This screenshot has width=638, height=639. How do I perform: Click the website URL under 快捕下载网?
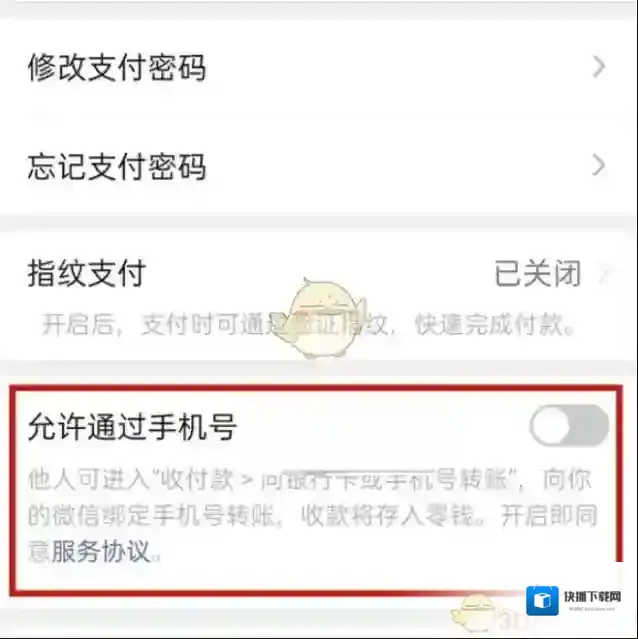(592, 609)
